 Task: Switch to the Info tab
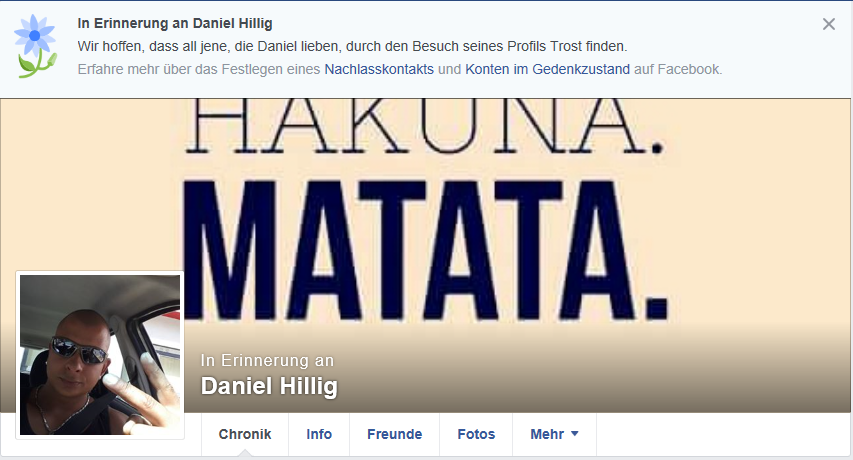tap(319, 434)
